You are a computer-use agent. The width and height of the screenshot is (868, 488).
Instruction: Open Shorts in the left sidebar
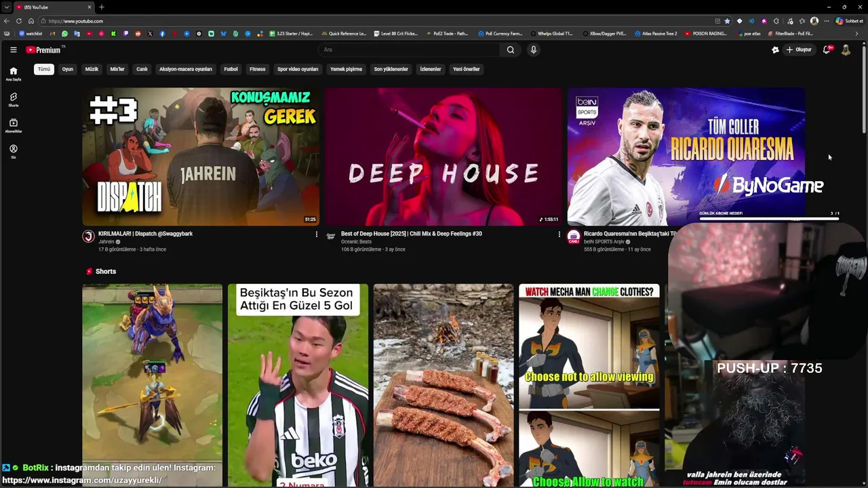point(13,100)
